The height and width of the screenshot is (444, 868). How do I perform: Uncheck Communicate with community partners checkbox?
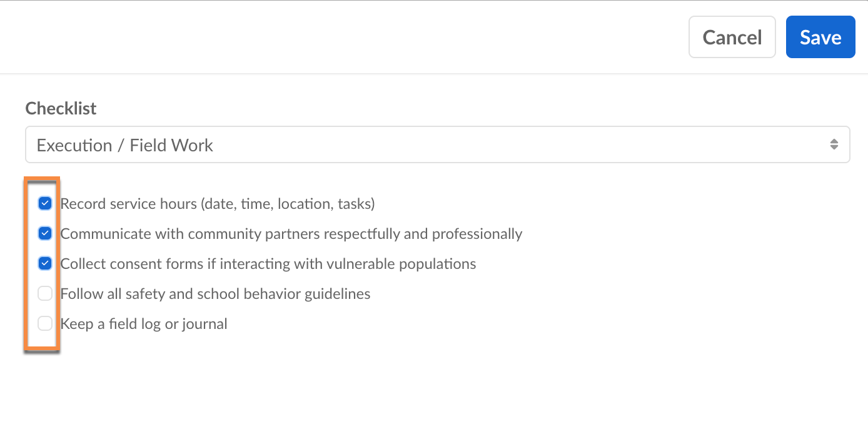45,233
